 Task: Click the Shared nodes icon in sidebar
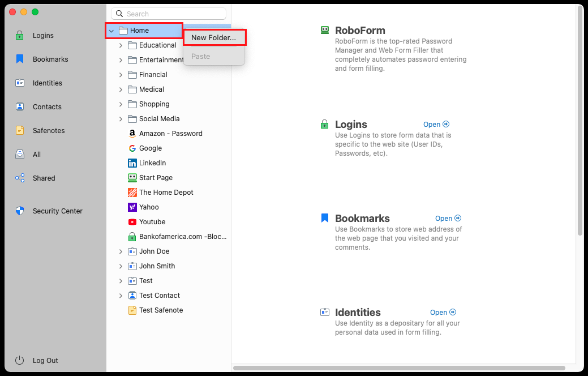[x=19, y=178]
